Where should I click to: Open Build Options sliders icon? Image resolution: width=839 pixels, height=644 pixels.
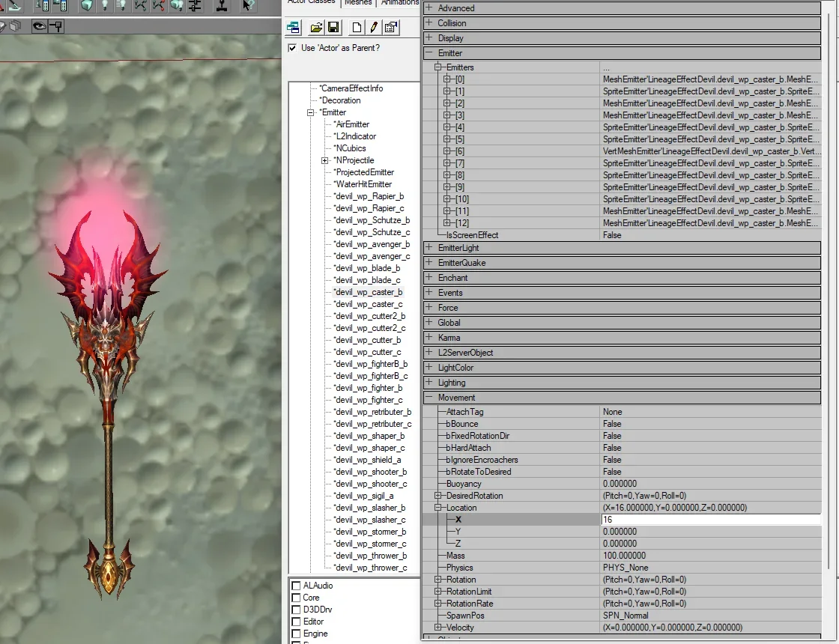[195, 5]
